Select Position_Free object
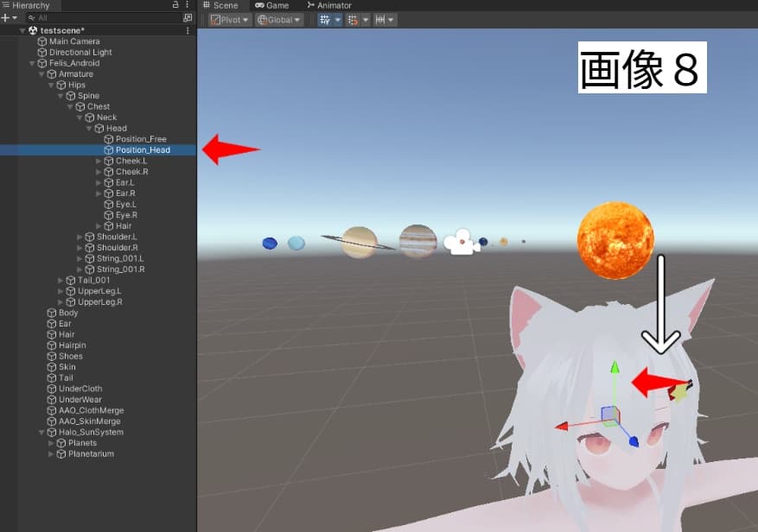 coord(141,139)
